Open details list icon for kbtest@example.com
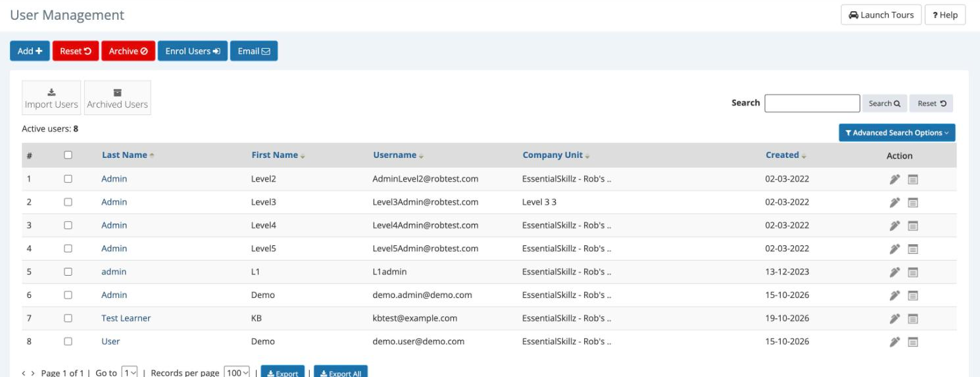Viewport: 980px width, 377px height. click(x=913, y=318)
